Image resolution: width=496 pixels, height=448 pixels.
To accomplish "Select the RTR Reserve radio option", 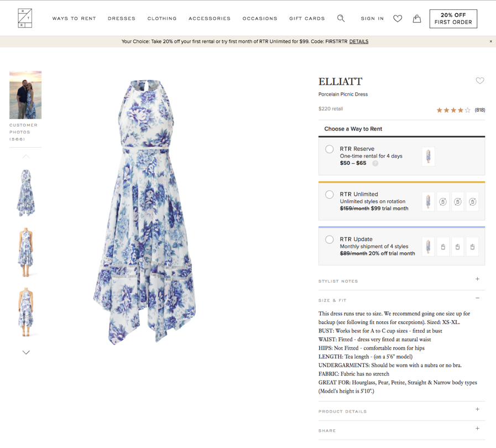I will (x=330, y=149).
